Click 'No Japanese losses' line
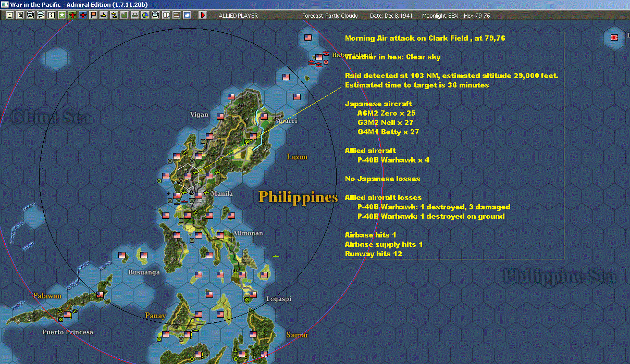Image resolution: width=630 pixels, height=364 pixels. 382,179
